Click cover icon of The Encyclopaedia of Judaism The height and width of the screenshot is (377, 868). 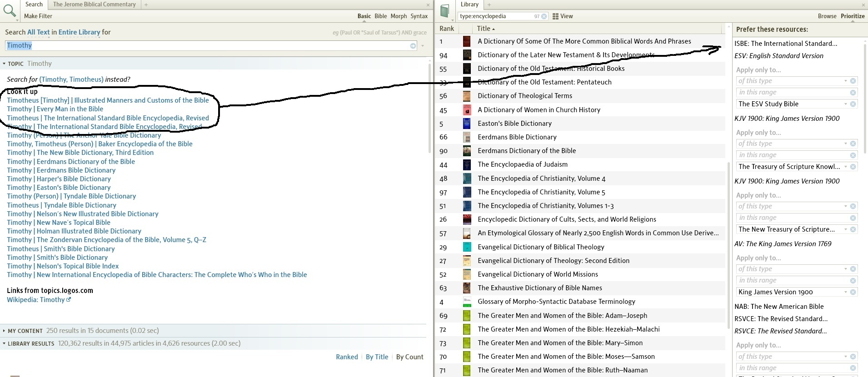(467, 164)
